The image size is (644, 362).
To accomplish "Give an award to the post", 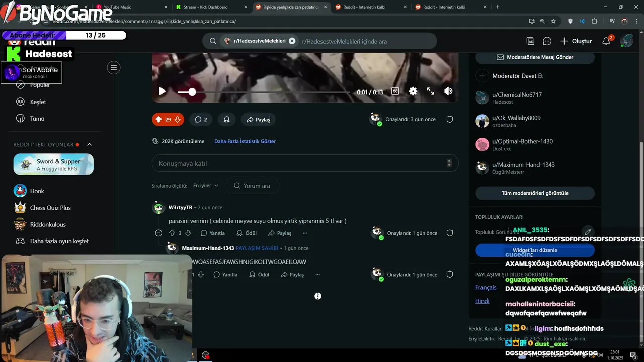I will (x=227, y=119).
